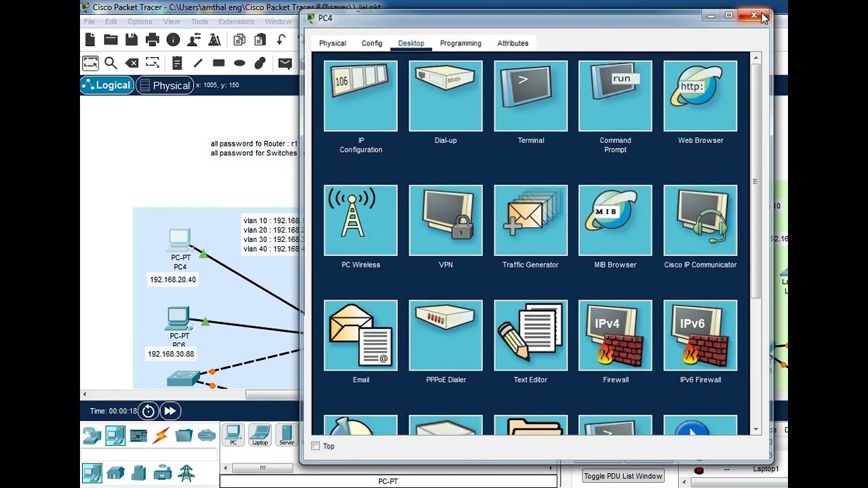Viewport: 868px width, 488px height.
Task: Pick the Laptop device from palette
Action: coord(260,435)
